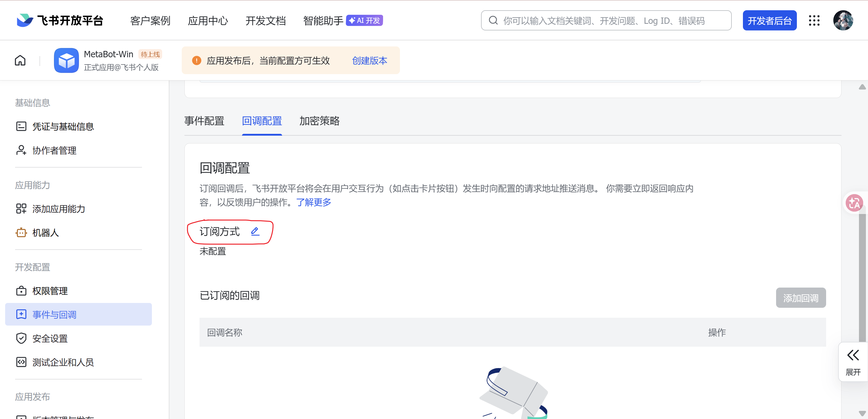Image resolution: width=868 pixels, height=419 pixels.
Task: Click the pink translate floating icon
Action: (854, 203)
